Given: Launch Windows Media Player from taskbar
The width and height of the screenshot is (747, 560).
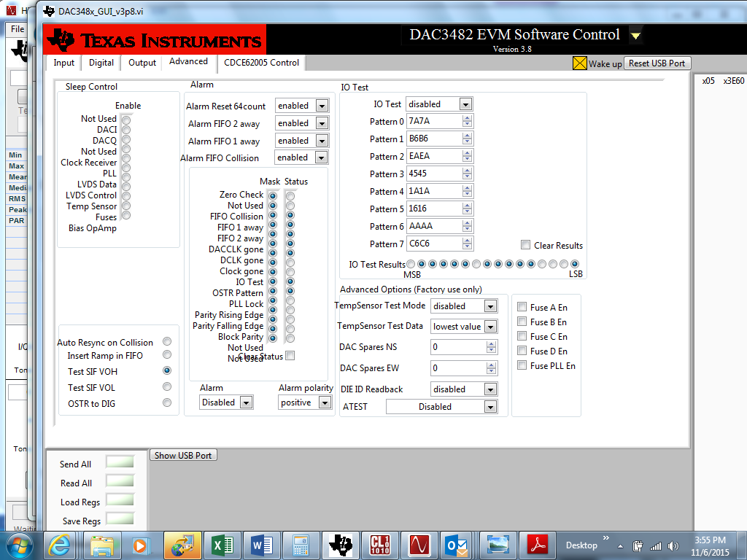Looking at the screenshot, I should [x=142, y=545].
